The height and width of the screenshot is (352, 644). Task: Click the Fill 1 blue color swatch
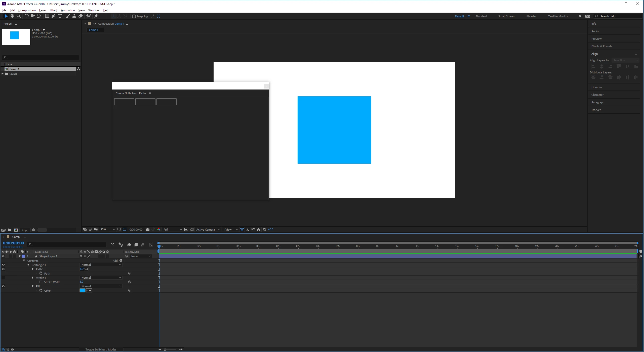coord(82,290)
